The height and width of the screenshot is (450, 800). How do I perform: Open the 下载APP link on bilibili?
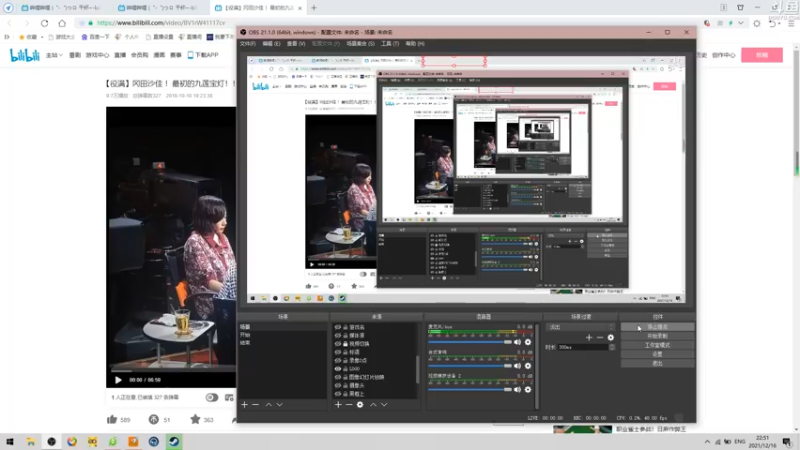[x=203, y=55]
